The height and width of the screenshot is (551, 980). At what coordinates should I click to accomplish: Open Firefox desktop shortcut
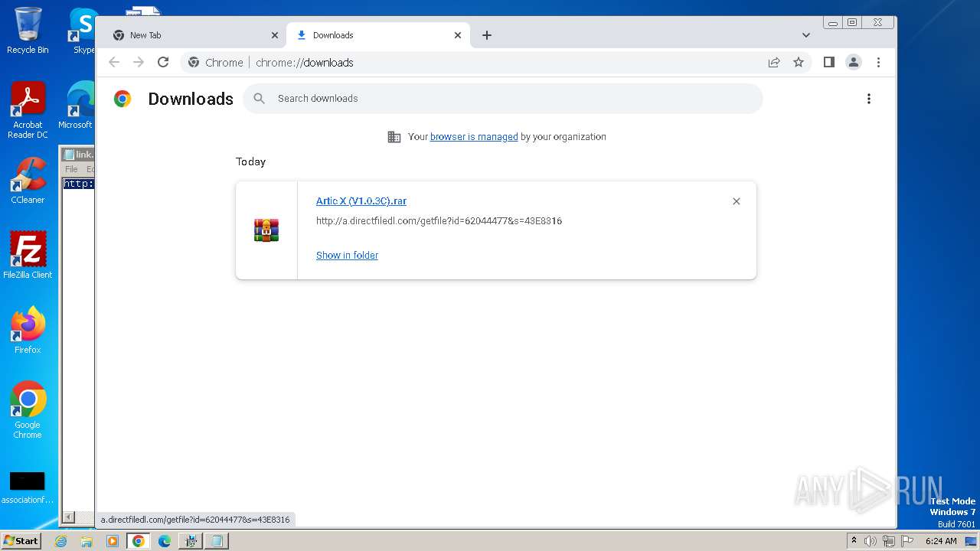pyautogui.click(x=28, y=330)
